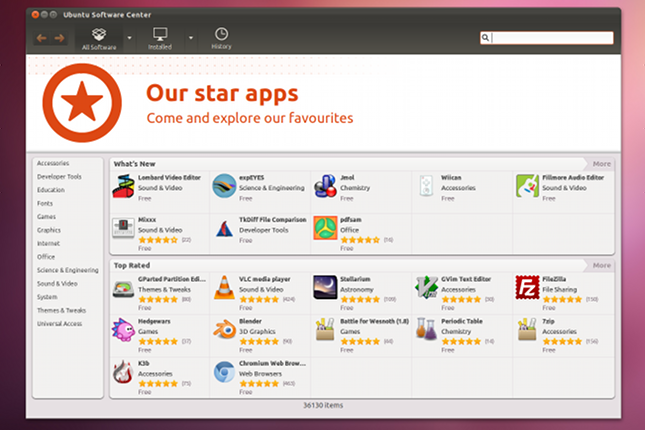
Task: Open the Education category
Action: (x=51, y=190)
